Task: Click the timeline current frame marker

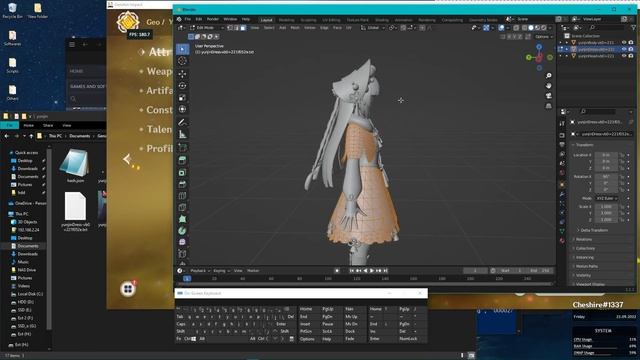Action: (x=187, y=278)
